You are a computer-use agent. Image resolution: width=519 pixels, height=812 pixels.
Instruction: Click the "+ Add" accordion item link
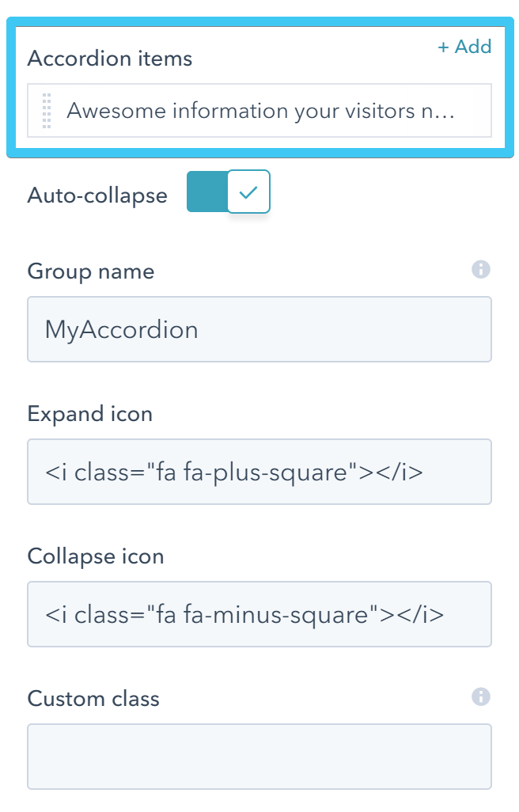tap(464, 47)
